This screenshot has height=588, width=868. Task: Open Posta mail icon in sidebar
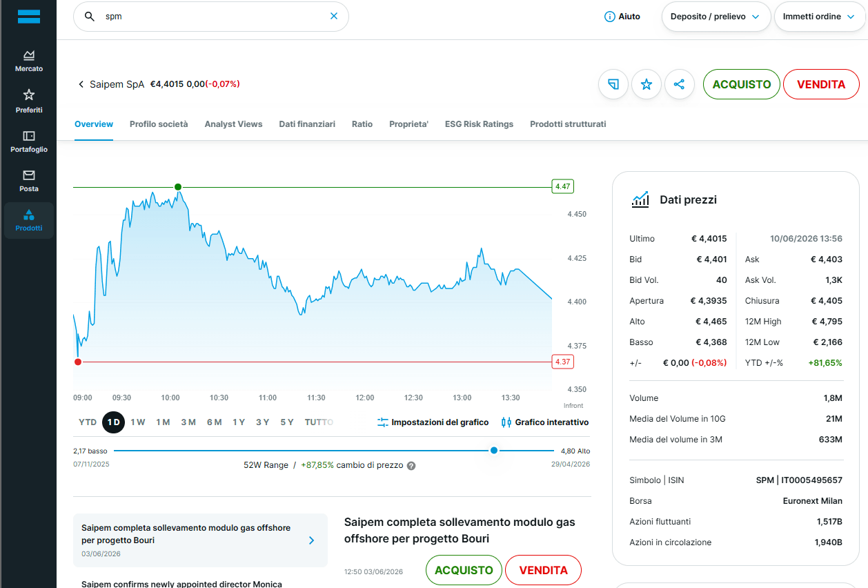point(29,181)
